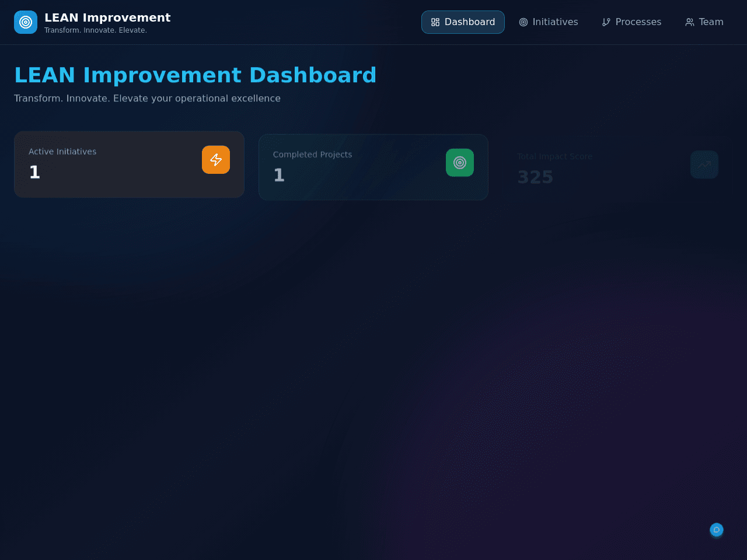This screenshot has height=560, width=747.
Task: Click the Total Impact Score label
Action: tap(554, 156)
